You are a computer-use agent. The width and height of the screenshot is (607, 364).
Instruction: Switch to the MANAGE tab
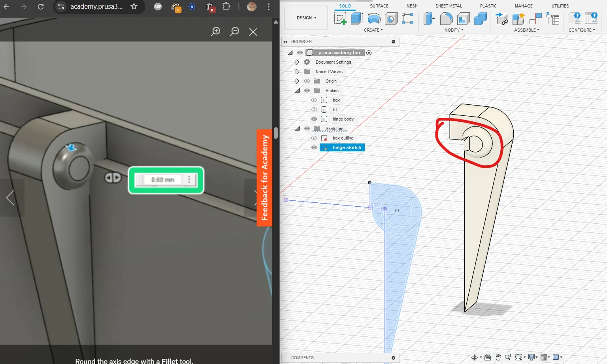[x=524, y=6]
